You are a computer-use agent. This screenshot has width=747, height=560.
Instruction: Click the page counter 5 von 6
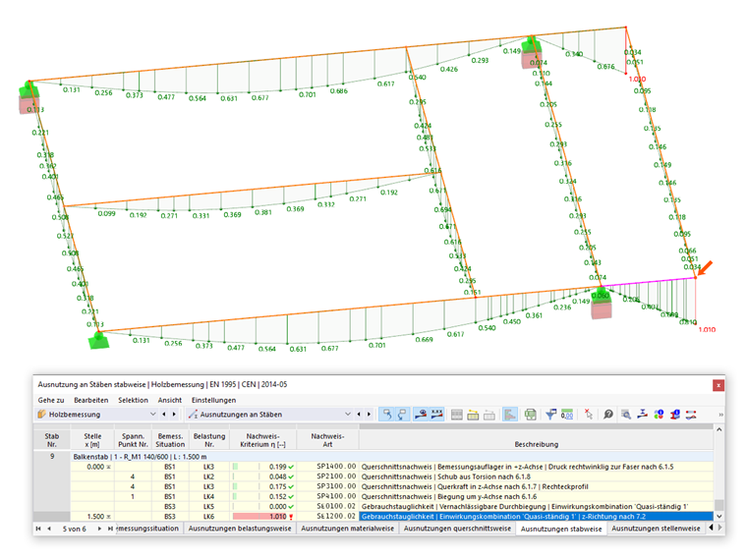coord(75,529)
